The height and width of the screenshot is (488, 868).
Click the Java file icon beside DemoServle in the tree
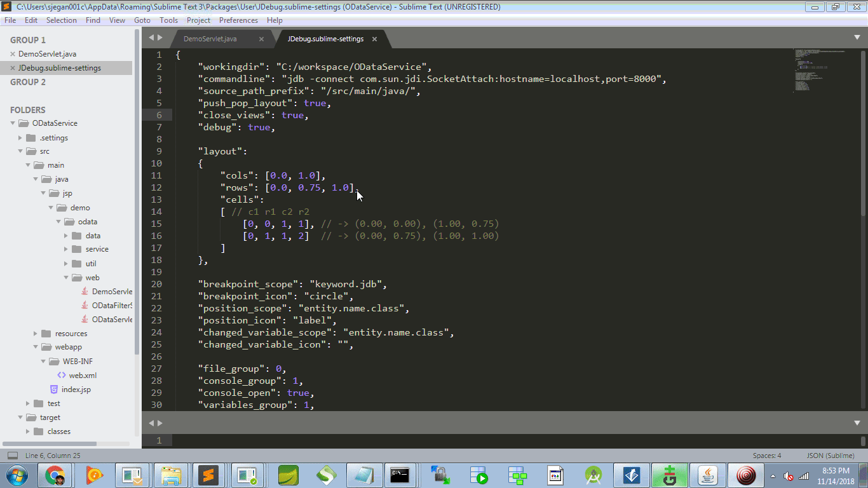(x=85, y=292)
